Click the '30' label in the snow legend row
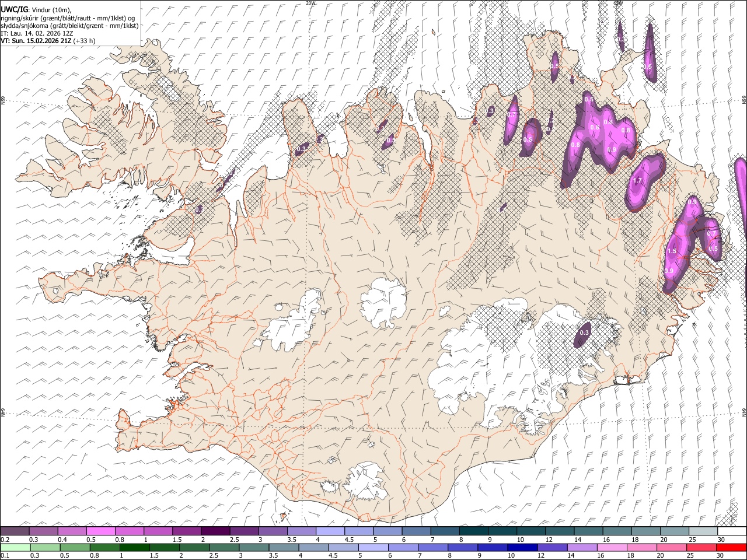The width and height of the screenshot is (747, 560). coord(721,540)
